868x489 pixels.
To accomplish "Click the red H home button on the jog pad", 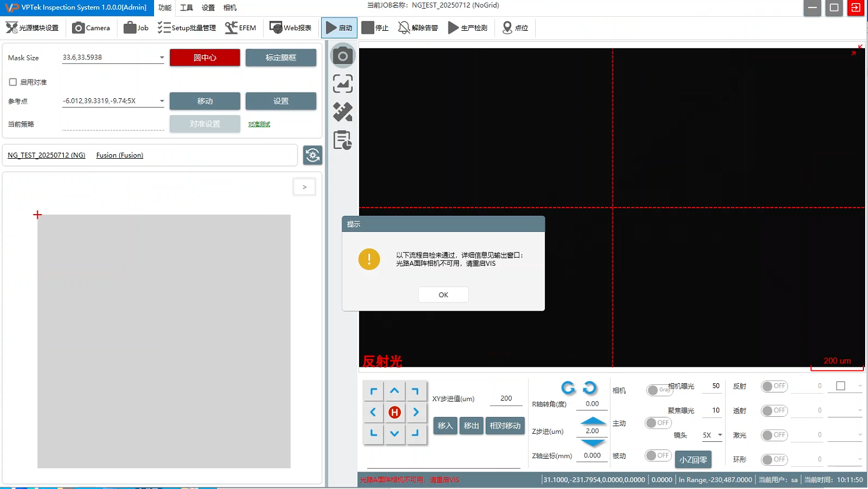I will tap(394, 412).
